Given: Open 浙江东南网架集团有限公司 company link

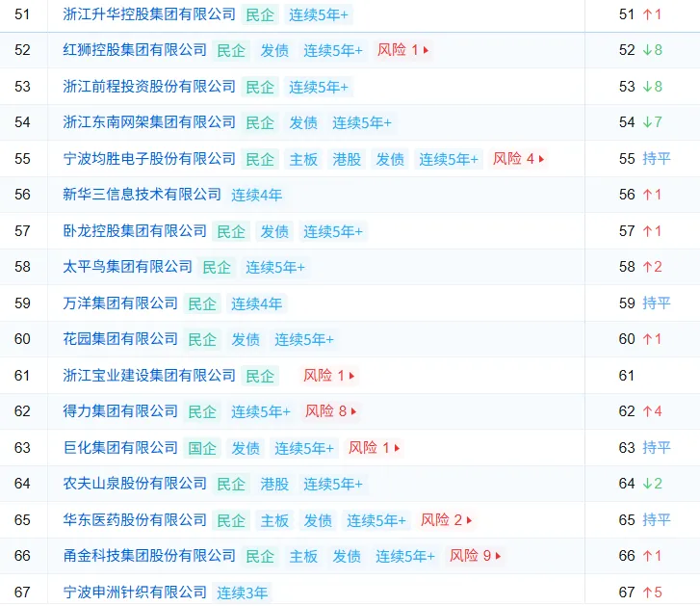Looking at the screenshot, I should [149, 122].
